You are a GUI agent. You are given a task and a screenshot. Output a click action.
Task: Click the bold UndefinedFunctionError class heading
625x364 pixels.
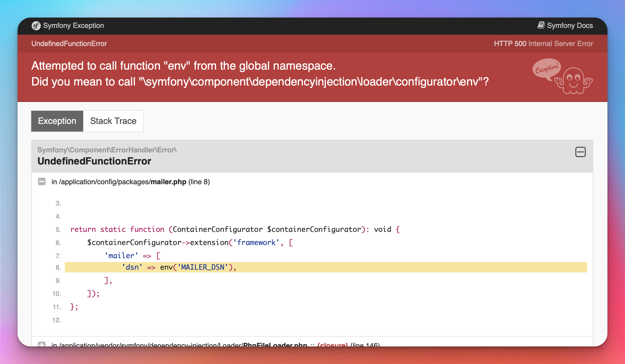(x=94, y=161)
